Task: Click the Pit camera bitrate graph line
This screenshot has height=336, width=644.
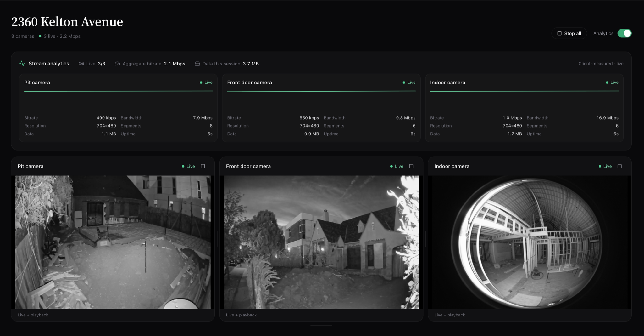Action: click(x=118, y=91)
